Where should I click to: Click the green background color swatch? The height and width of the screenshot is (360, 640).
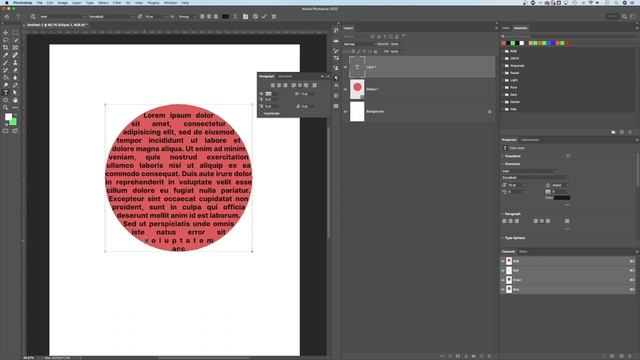pyautogui.click(x=13, y=122)
